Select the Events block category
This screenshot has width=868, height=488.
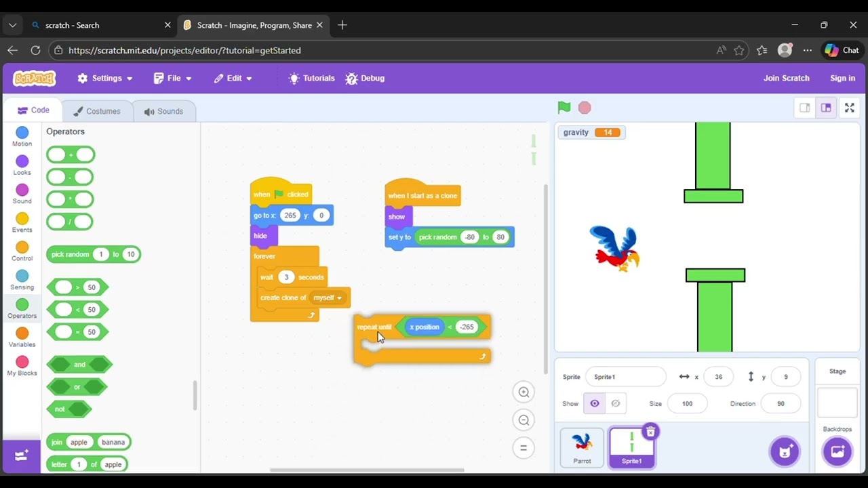pyautogui.click(x=22, y=222)
